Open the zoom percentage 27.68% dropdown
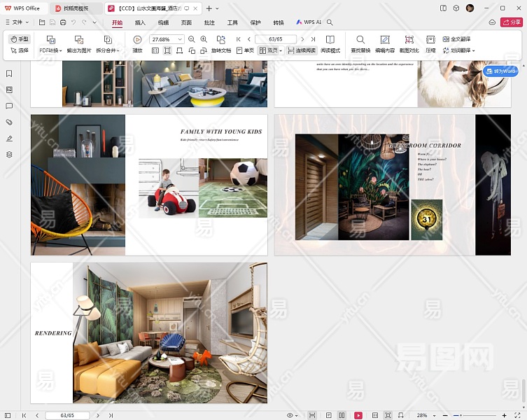Screen dimensions: 527x420 tap(180, 39)
